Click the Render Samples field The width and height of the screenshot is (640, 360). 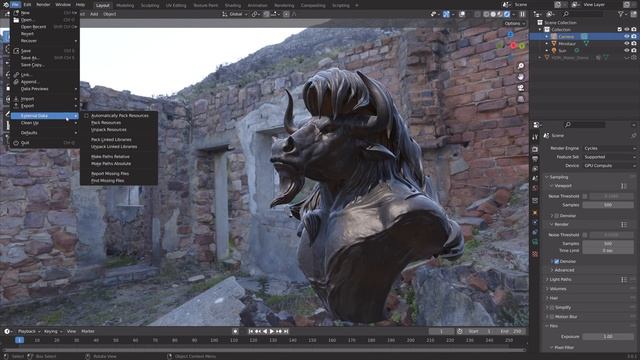click(607, 244)
